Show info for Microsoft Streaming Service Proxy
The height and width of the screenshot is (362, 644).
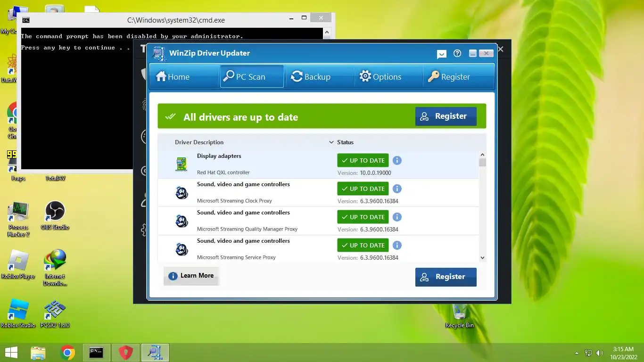tap(397, 245)
